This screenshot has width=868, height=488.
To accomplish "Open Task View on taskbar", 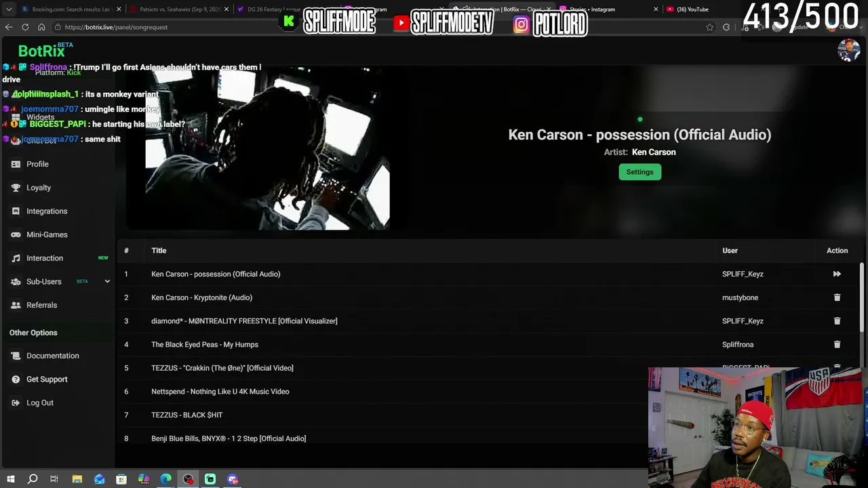I will [54, 479].
